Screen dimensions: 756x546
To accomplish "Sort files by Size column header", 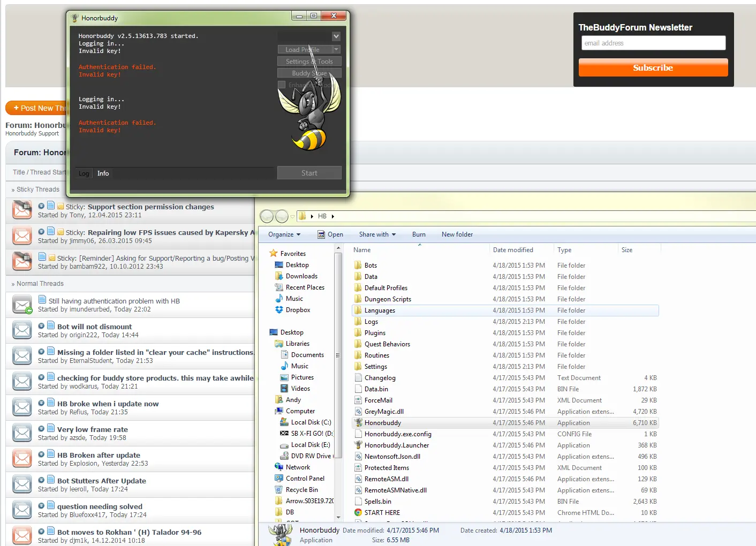I will pos(627,250).
